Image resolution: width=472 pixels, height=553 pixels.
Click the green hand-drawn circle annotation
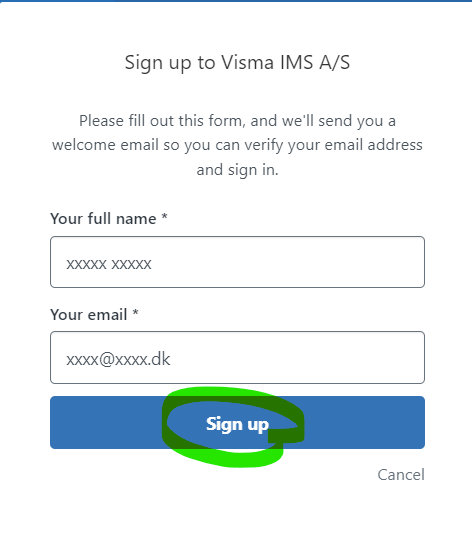click(233, 427)
